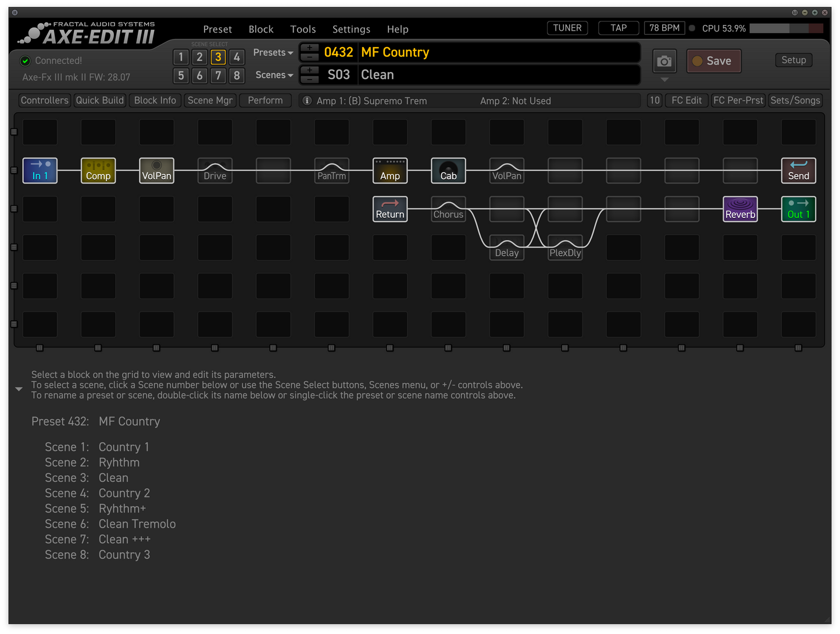Click the snapshot camera icon
This screenshot has height=634, width=840.
click(664, 60)
